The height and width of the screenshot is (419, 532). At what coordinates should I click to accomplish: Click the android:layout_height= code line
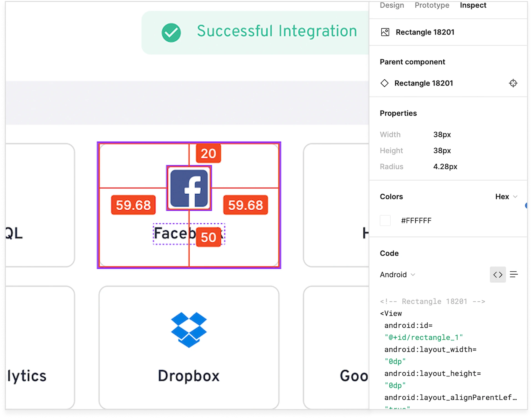(433, 373)
